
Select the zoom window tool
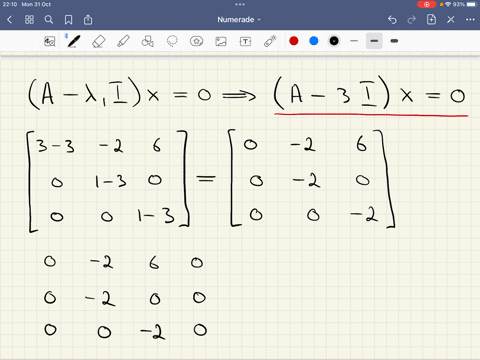(x=50, y=41)
